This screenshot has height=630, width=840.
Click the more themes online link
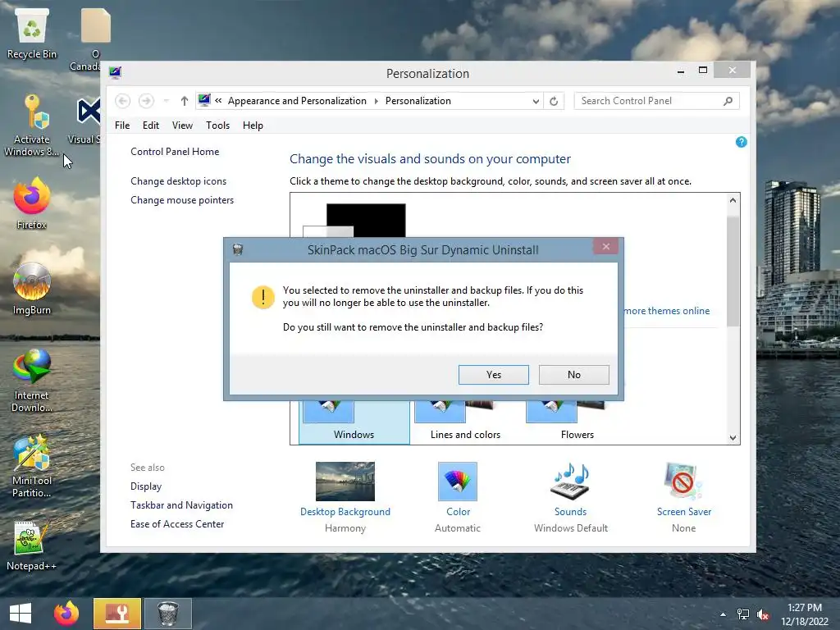point(667,311)
